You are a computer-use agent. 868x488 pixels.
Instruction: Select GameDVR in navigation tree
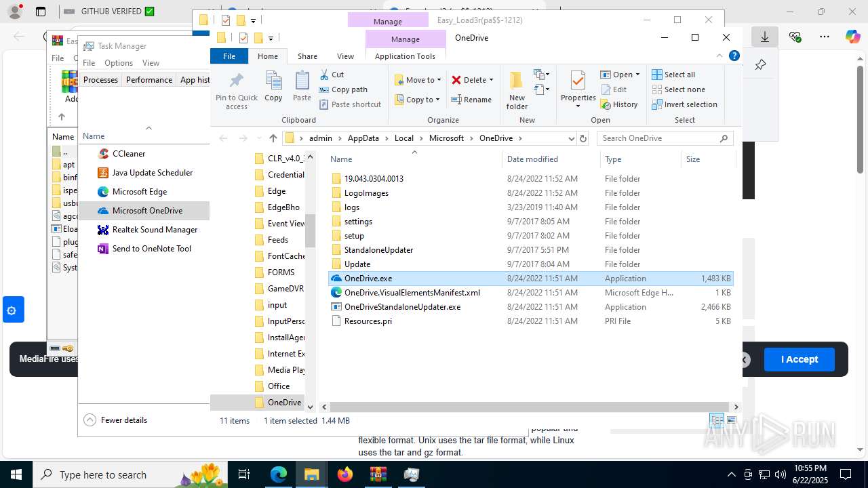279,289
